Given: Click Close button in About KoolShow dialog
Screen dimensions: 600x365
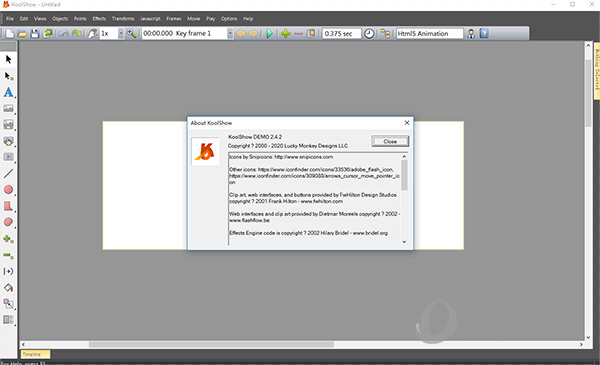Looking at the screenshot, I should [390, 141].
